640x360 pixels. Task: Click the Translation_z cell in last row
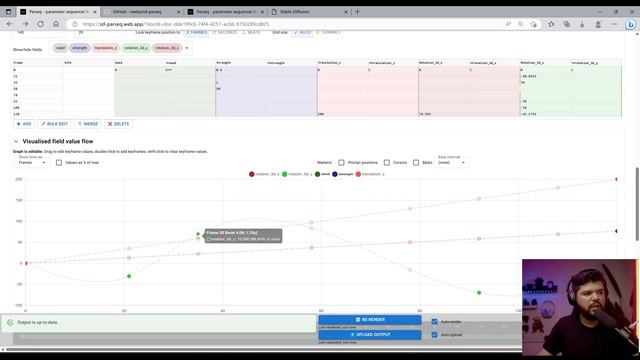pyautogui.click(x=342, y=114)
